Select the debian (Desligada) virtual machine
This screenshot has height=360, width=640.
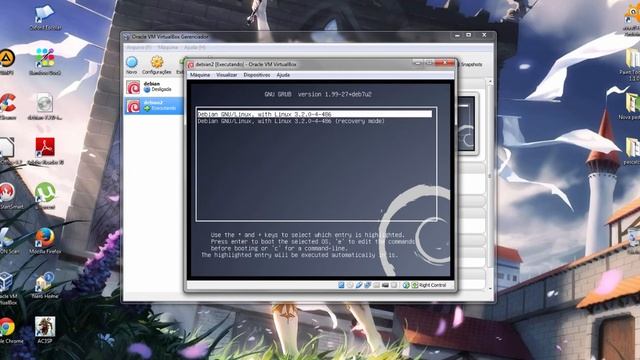point(153,87)
